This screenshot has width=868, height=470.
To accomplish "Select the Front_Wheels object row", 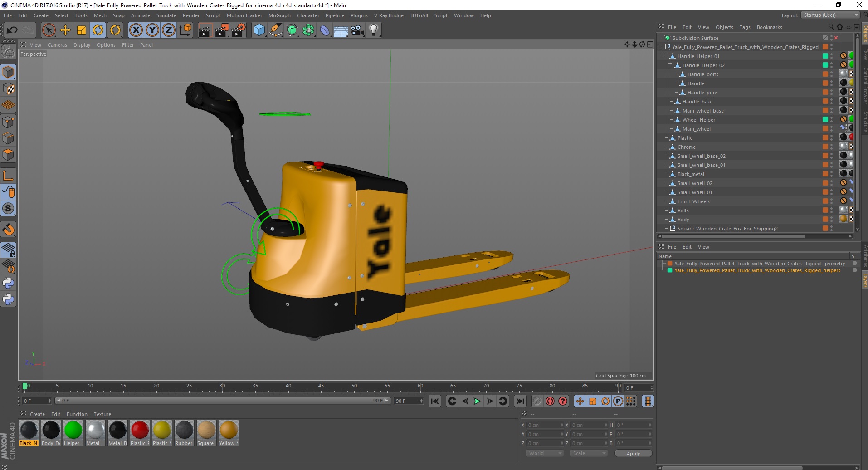I will click(739, 201).
